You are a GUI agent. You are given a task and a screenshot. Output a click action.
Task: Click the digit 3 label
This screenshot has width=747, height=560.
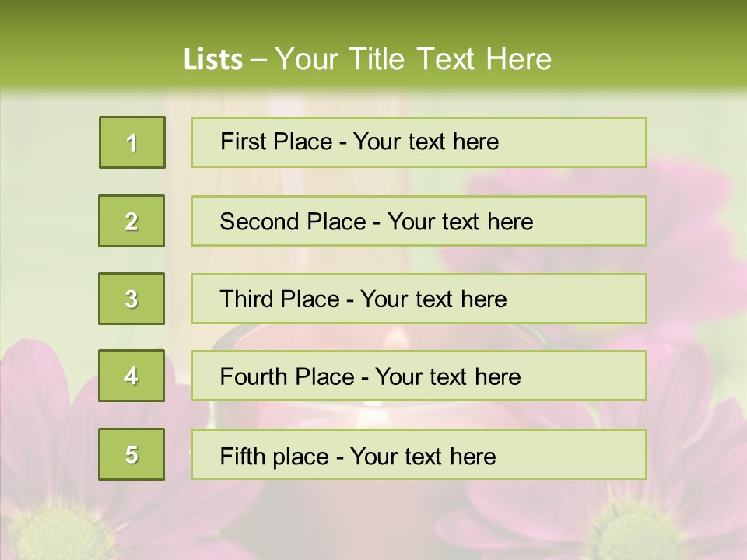coord(132,299)
